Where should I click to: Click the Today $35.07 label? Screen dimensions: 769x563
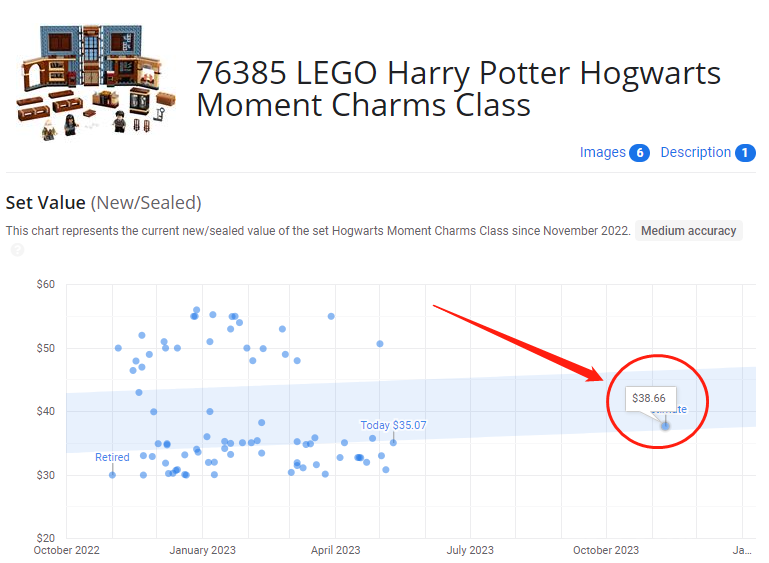pos(393,425)
